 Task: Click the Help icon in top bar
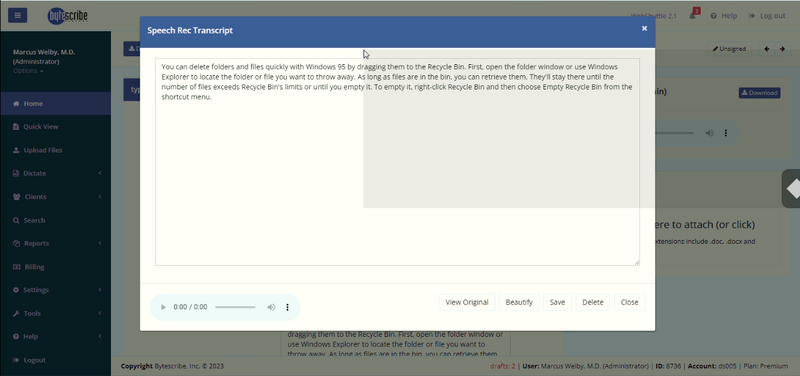(x=713, y=16)
